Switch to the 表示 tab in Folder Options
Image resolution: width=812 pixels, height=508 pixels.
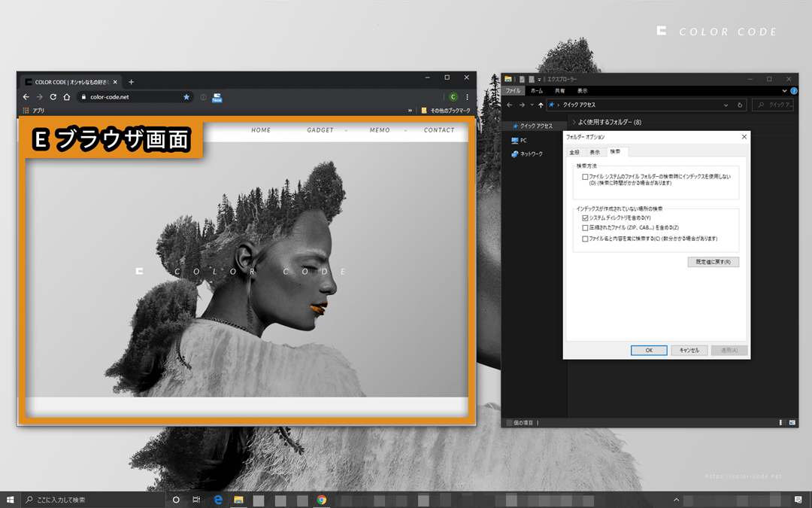(x=595, y=152)
